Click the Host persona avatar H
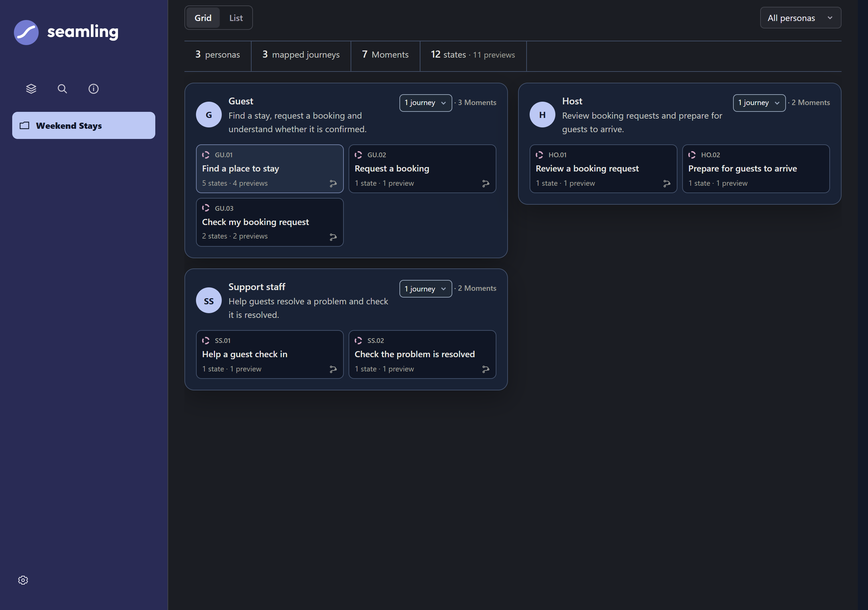This screenshot has height=610, width=868. click(542, 115)
